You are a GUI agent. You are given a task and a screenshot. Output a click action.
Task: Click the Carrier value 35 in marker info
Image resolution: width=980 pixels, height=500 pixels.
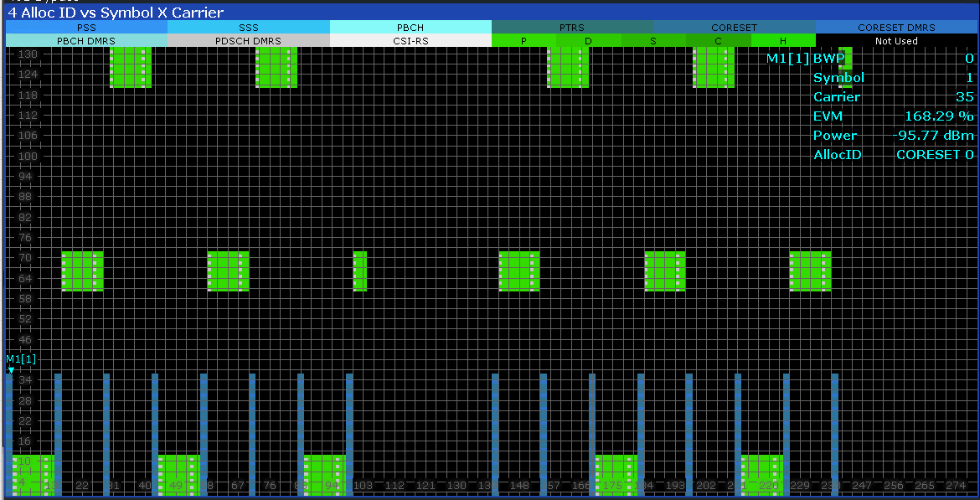[x=965, y=97]
